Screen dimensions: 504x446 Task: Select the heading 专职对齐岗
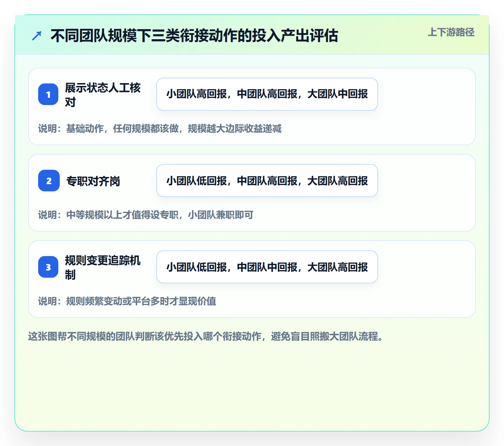coord(93,181)
